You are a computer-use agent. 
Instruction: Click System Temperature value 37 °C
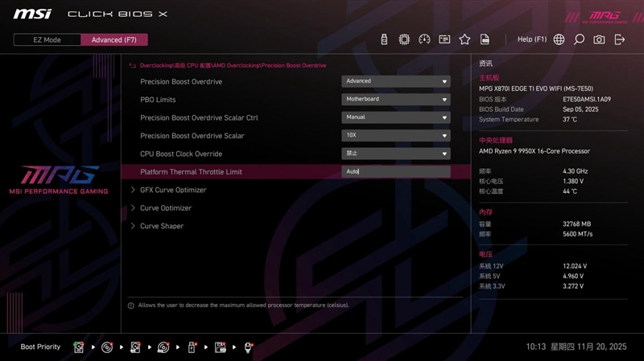(x=570, y=119)
